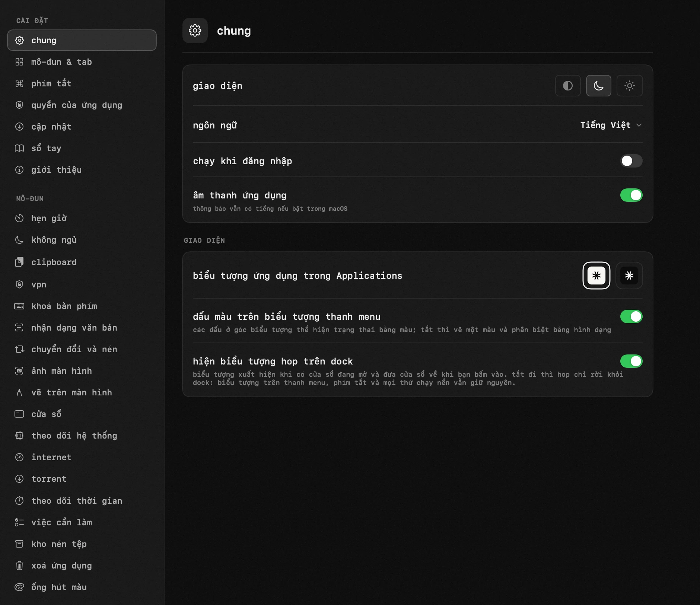Viewport: 700px width, 605px height.
Task: Open the chung settings section
Action: pos(82,40)
